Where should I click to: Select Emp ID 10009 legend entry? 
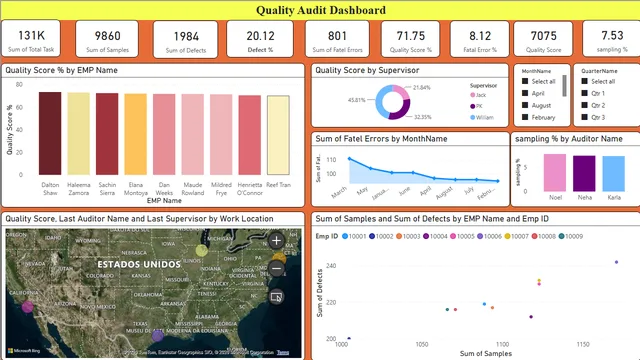(571, 236)
